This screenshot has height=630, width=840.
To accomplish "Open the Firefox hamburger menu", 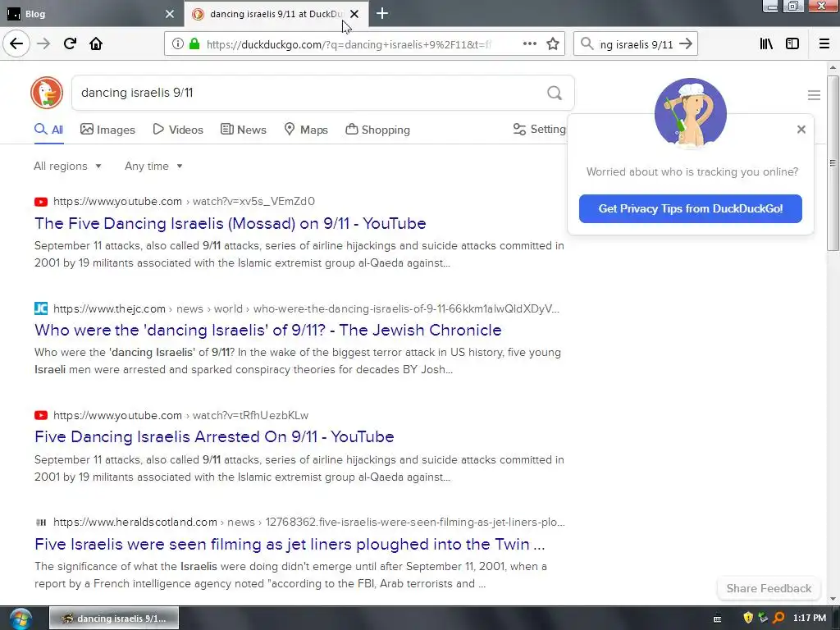I will 824,44.
